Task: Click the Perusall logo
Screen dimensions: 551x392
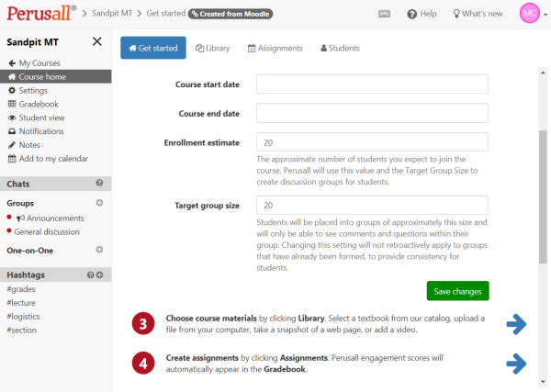Action: click(x=41, y=13)
